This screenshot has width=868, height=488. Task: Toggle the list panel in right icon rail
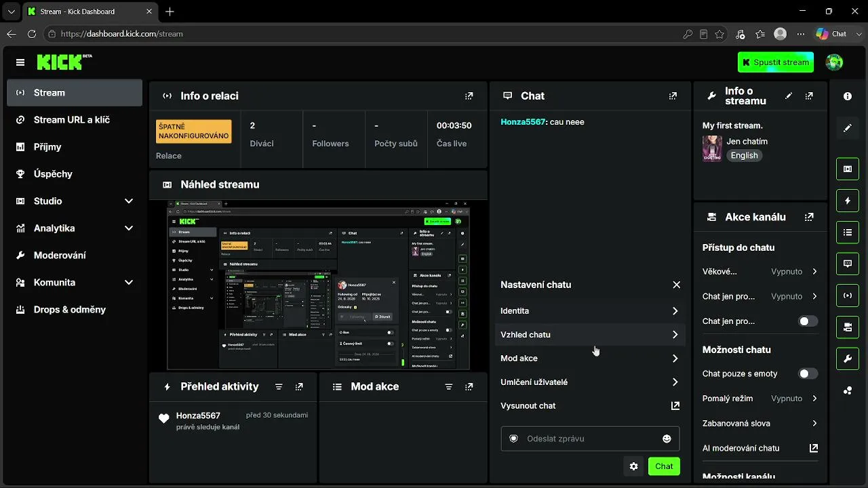click(848, 232)
